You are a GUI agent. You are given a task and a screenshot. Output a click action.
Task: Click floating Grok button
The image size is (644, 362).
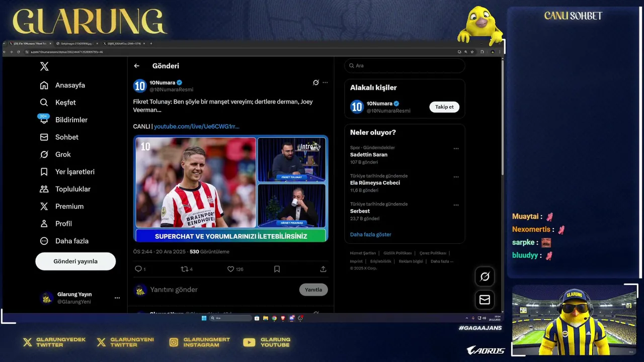click(485, 277)
